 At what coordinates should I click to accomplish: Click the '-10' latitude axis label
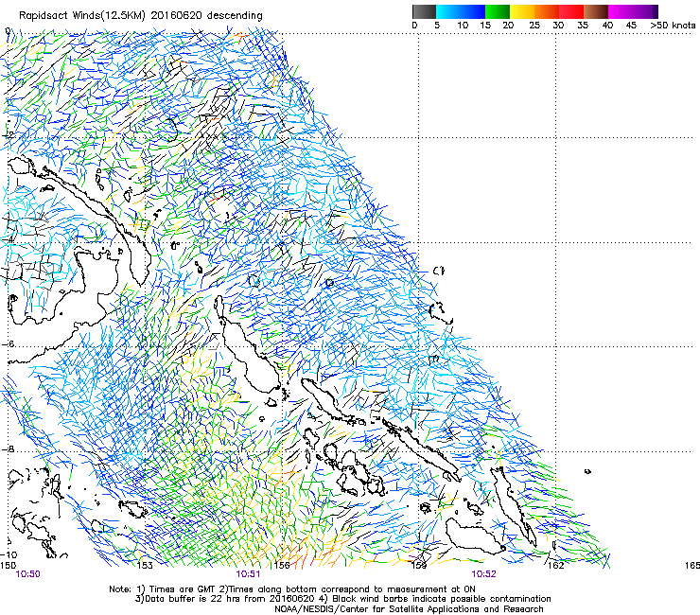pyautogui.click(x=9, y=555)
